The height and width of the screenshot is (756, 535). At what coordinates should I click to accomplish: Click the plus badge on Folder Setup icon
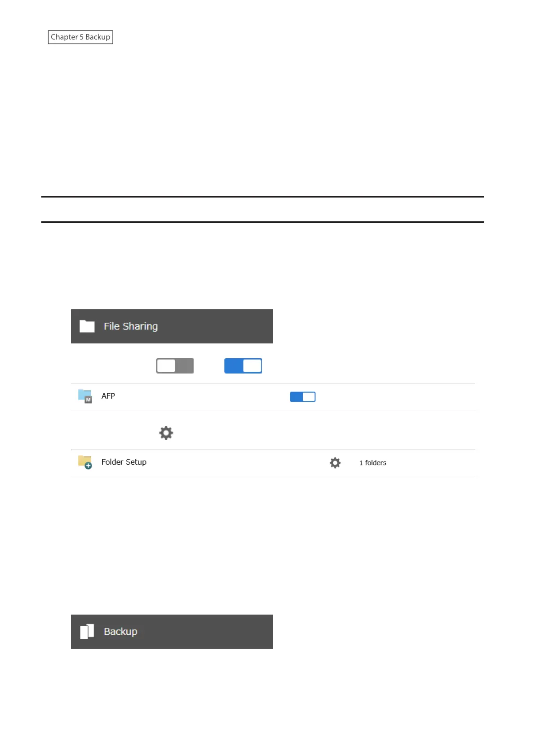(x=88, y=466)
